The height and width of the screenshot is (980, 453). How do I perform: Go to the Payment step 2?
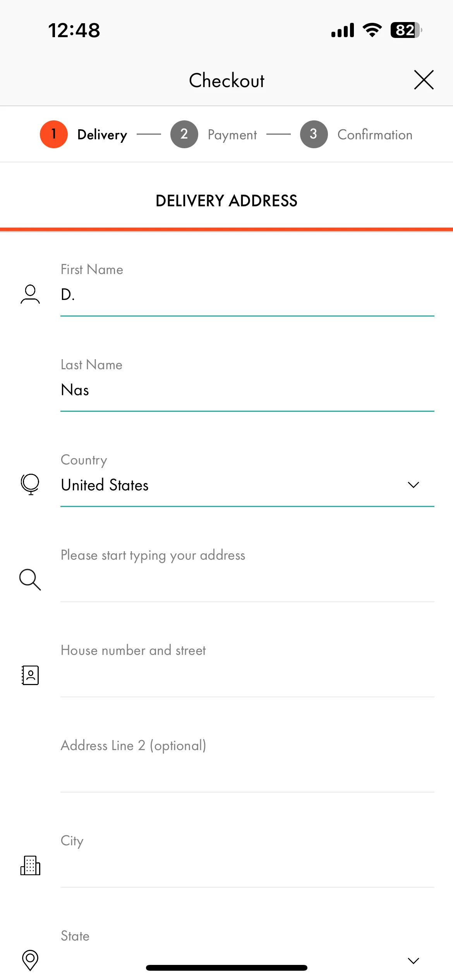pos(214,134)
